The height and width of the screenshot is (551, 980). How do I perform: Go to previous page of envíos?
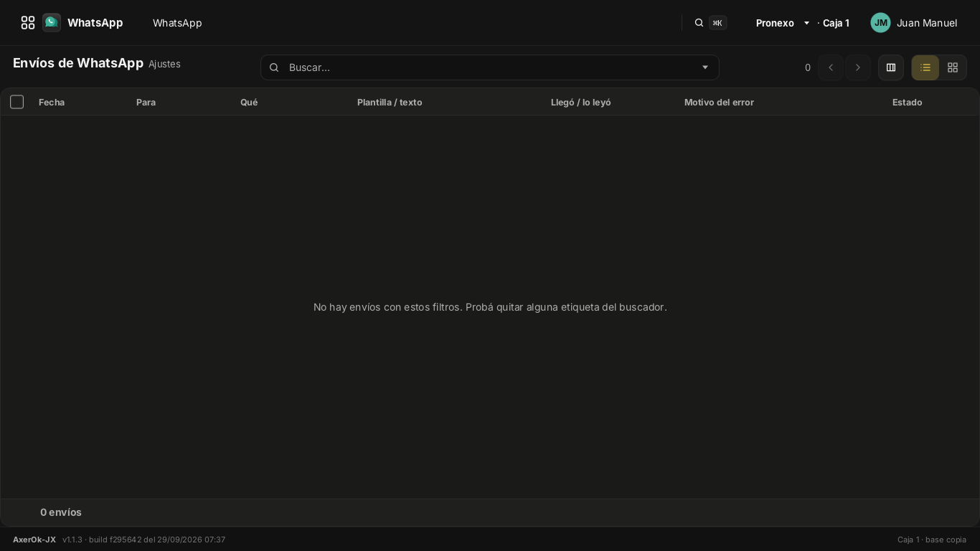point(831,67)
